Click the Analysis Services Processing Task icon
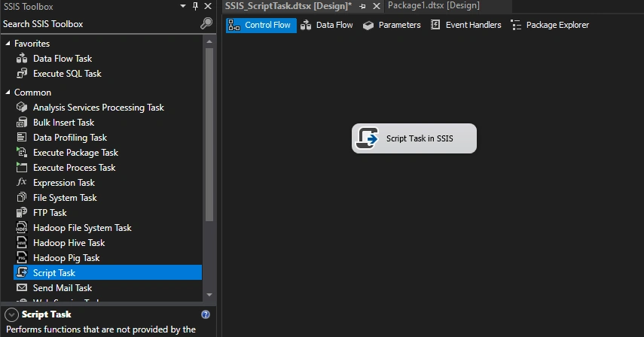Image resolution: width=644 pixels, height=337 pixels. click(22, 108)
